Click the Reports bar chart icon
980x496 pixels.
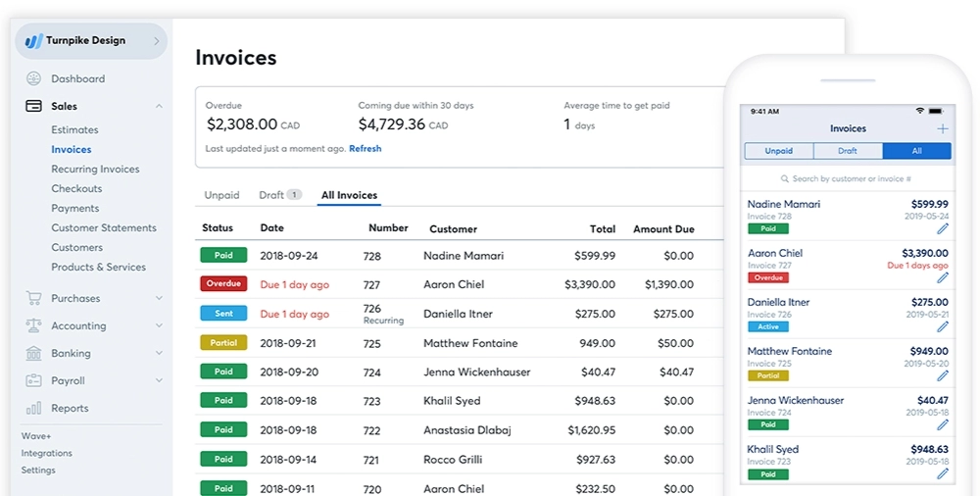(x=33, y=408)
